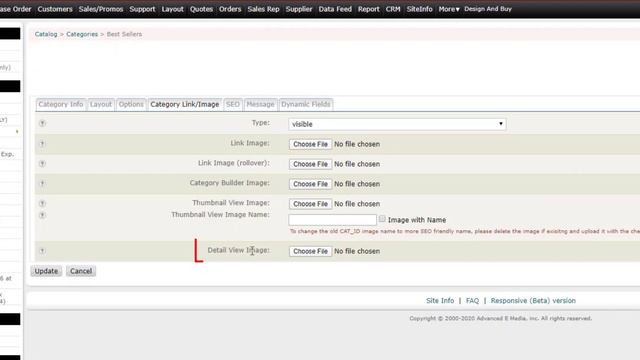Click the Cancel button

81,271
